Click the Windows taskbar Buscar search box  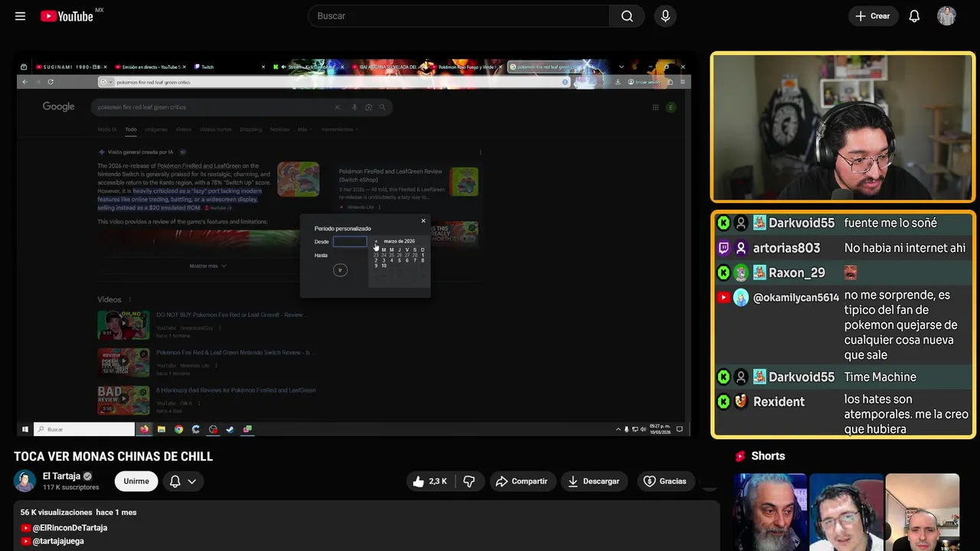[84, 429]
